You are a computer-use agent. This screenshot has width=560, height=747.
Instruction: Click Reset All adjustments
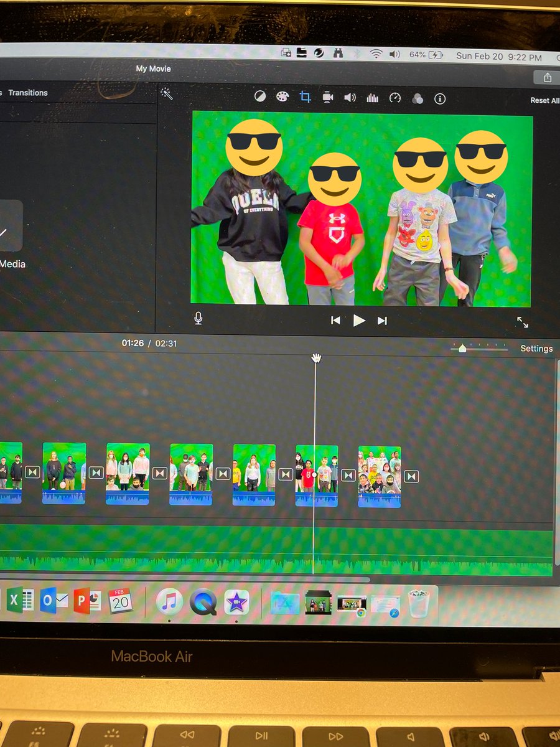pyautogui.click(x=544, y=100)
